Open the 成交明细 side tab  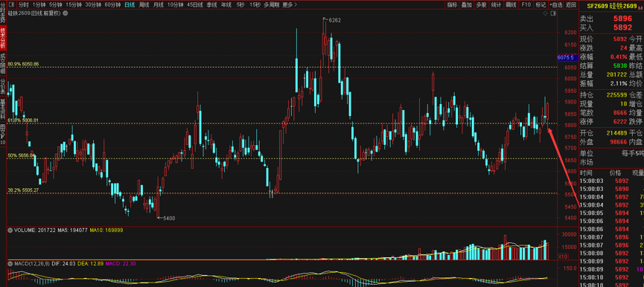(x=3, y=63)
